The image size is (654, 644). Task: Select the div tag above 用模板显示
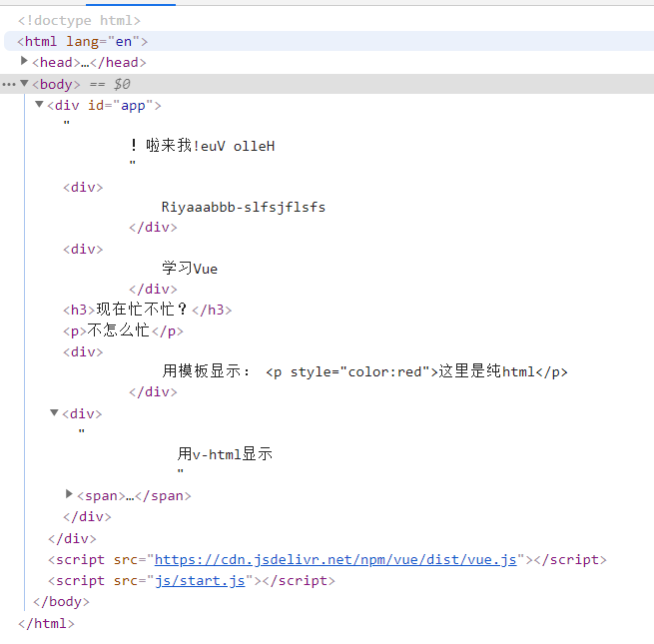point(83,352)
